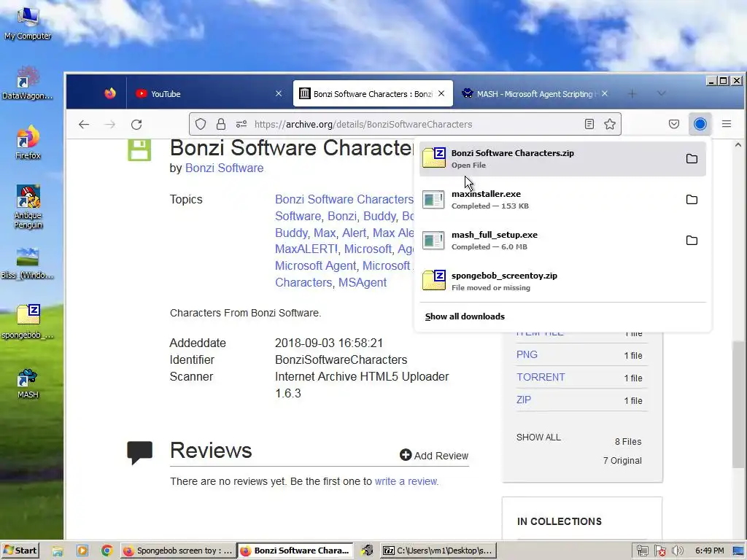This screenshot has height=560, width=747.
Task: Download the PNG file option
Action: [x=527, y=355]
